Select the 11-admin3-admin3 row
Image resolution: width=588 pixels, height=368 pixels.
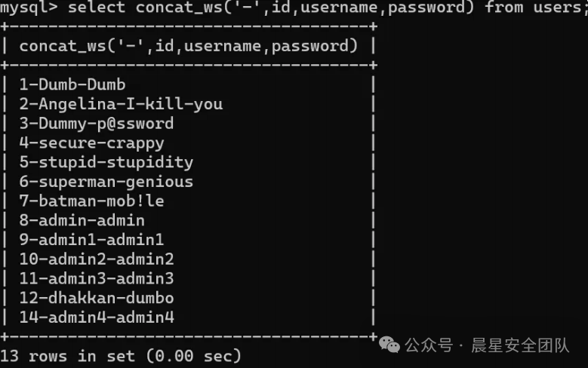point(97,279)
